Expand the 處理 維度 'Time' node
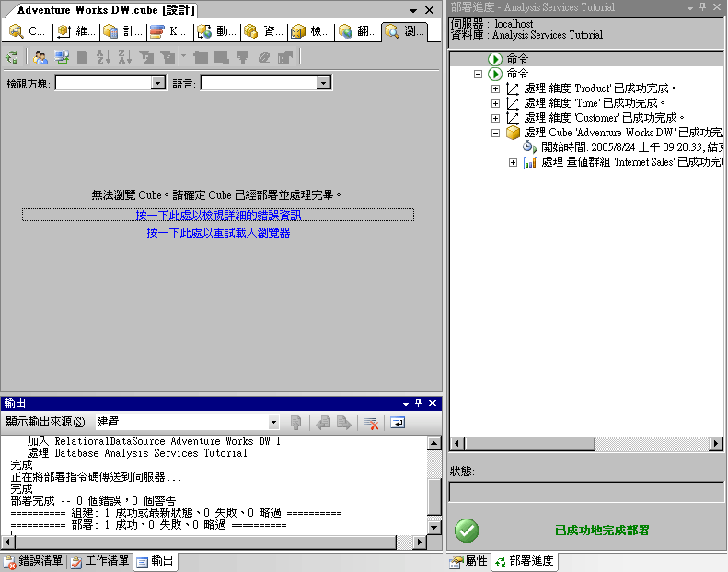 click(495, 103)
